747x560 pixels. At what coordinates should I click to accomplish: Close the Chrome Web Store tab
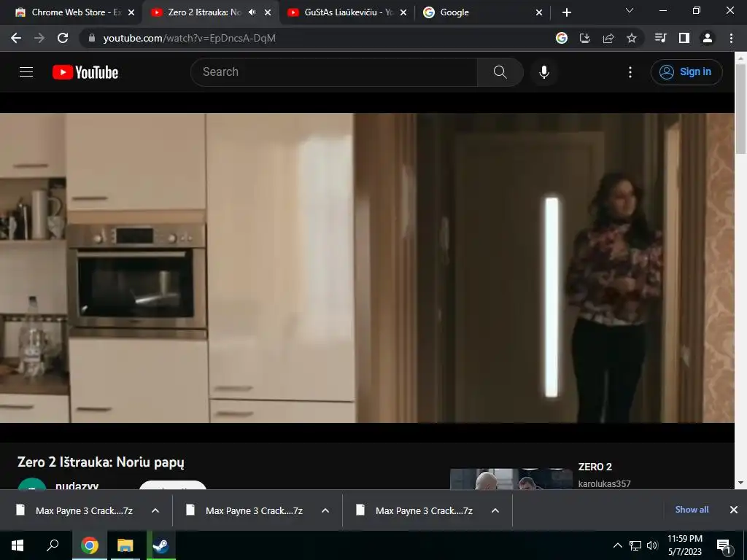pos(131,12)
